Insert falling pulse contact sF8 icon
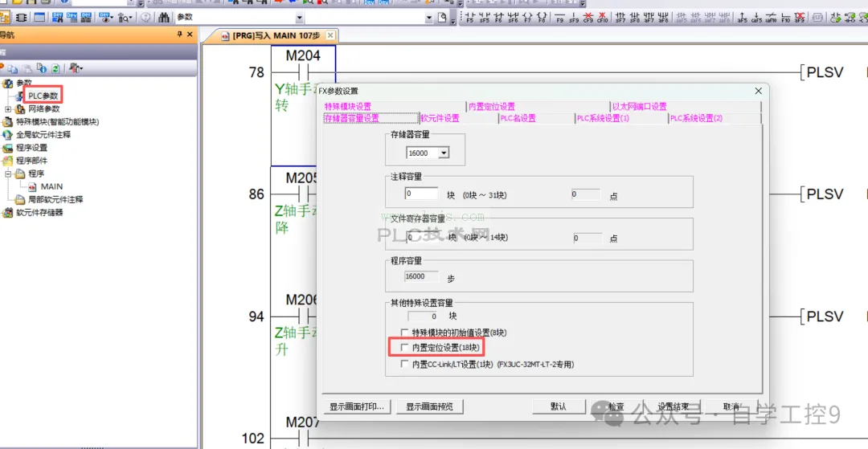 pyautogui.click(x=634, y=17)
